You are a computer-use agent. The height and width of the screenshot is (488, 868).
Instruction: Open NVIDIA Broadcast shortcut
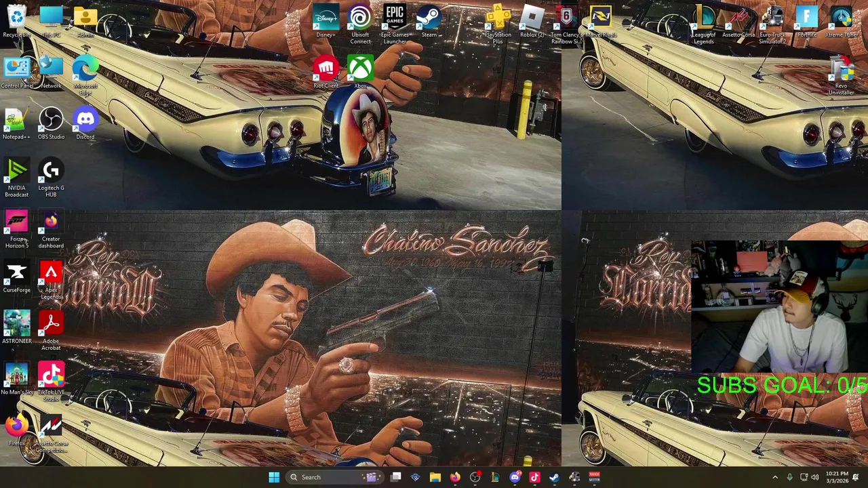click(16, 178)
